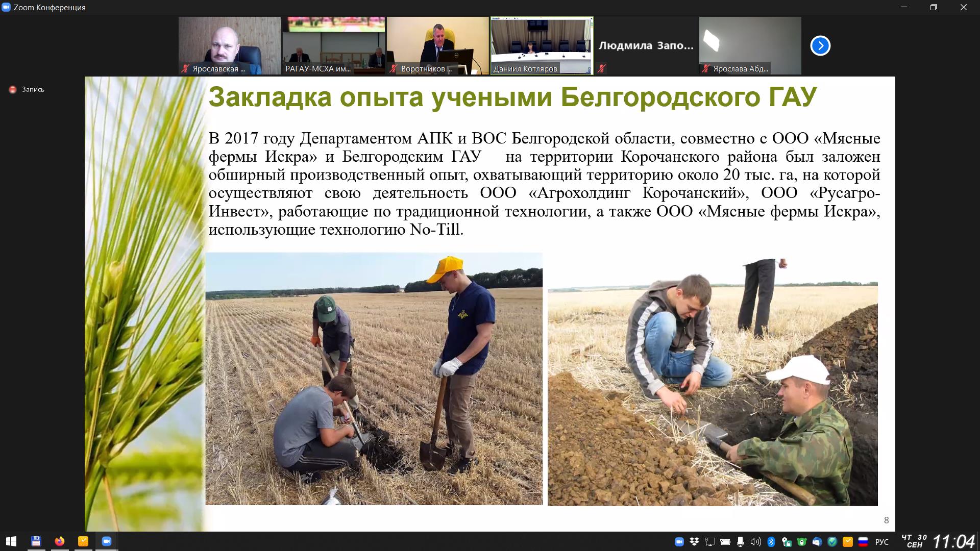Click the right soil-pit photo on slide
The image size is (980, 551).
(x=713, y=382)
